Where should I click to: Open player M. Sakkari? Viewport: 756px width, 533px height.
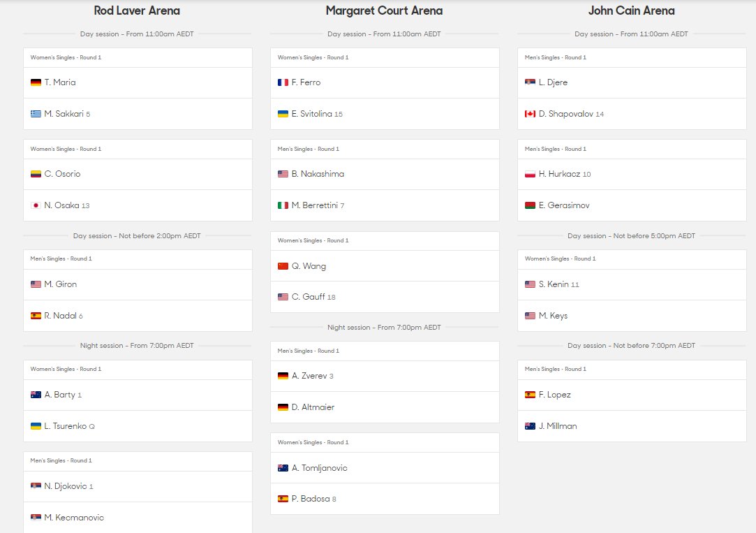[x=64, y=114]
